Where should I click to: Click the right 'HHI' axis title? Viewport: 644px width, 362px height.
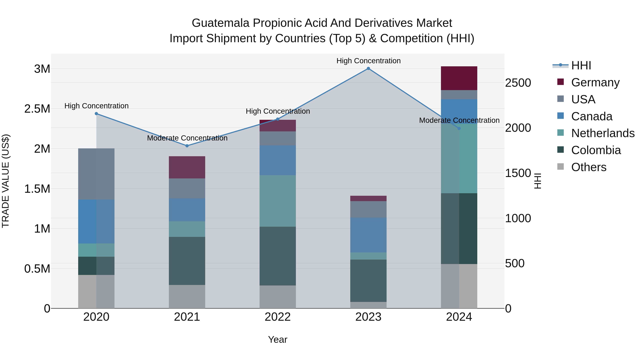[x=538, y=181]
